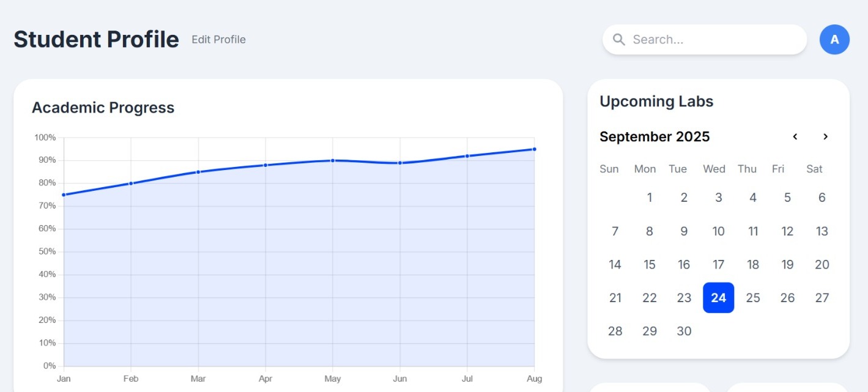Click the May data point on chart
The width and height of the screenshot is (868, 392).
point(333,161)
